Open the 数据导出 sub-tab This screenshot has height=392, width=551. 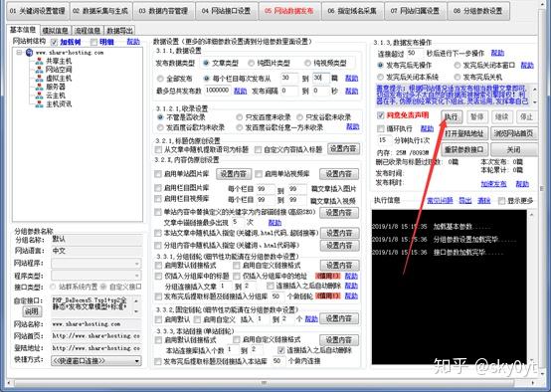tap(119, 31)
